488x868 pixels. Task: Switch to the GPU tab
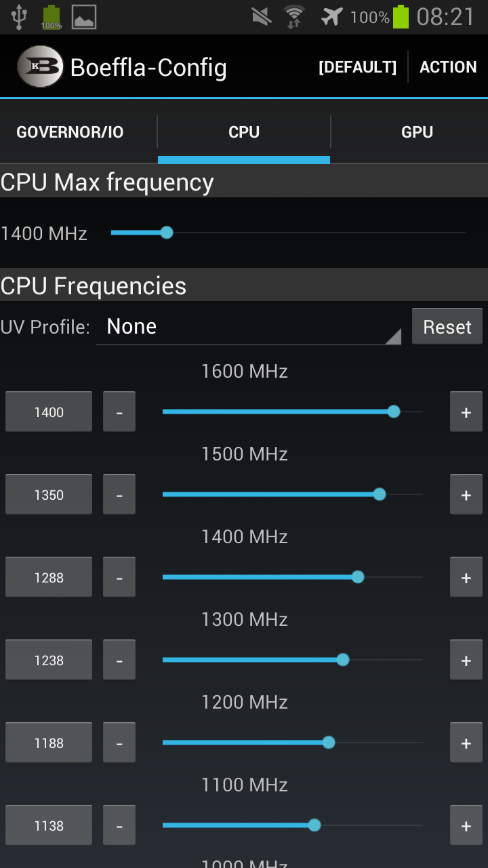(418, 132)
